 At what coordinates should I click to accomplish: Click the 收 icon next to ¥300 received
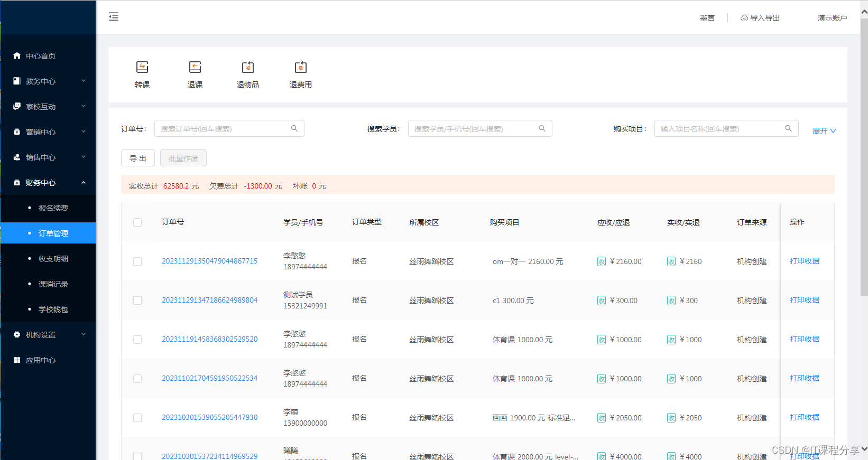pyautogui.click(x=671, y=301)
